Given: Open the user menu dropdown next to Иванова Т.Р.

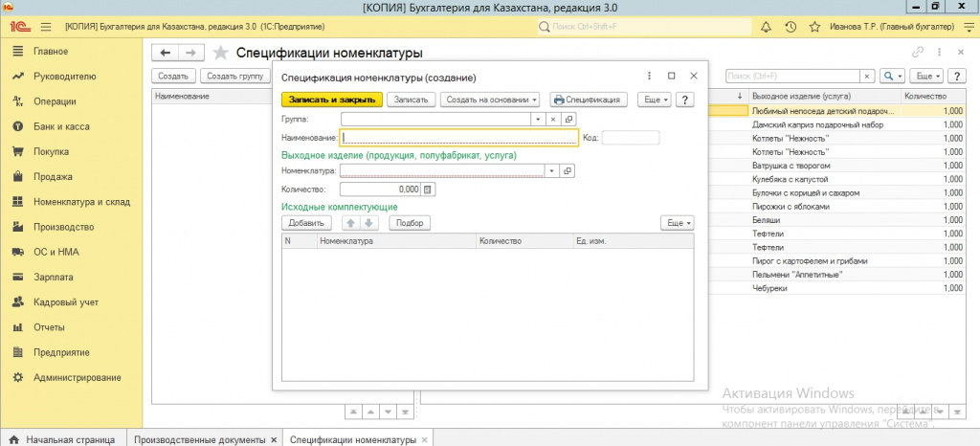Looking at the screenshot, I should (967, 27).
